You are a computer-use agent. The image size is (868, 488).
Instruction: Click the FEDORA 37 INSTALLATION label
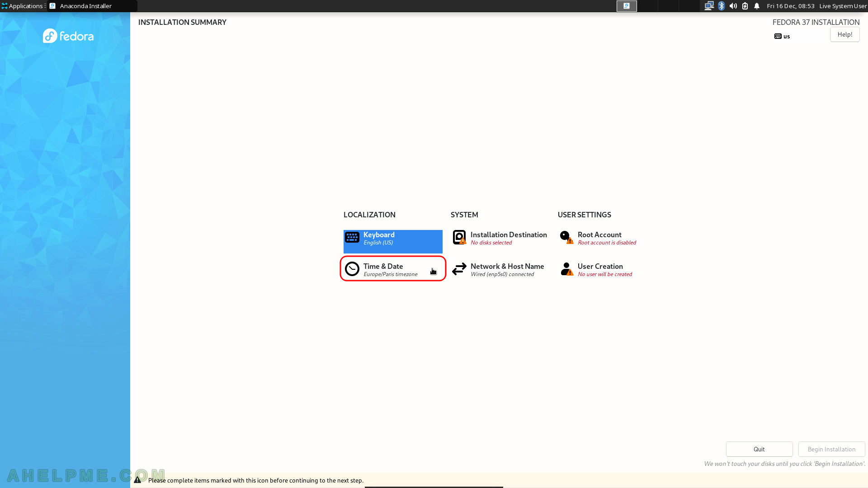(816, 22)
